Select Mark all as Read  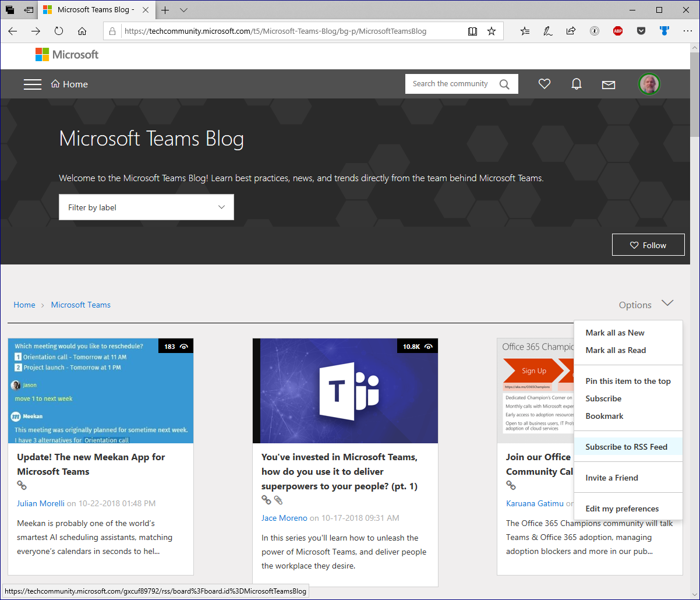pyautogui.click(x=616, y=350)
